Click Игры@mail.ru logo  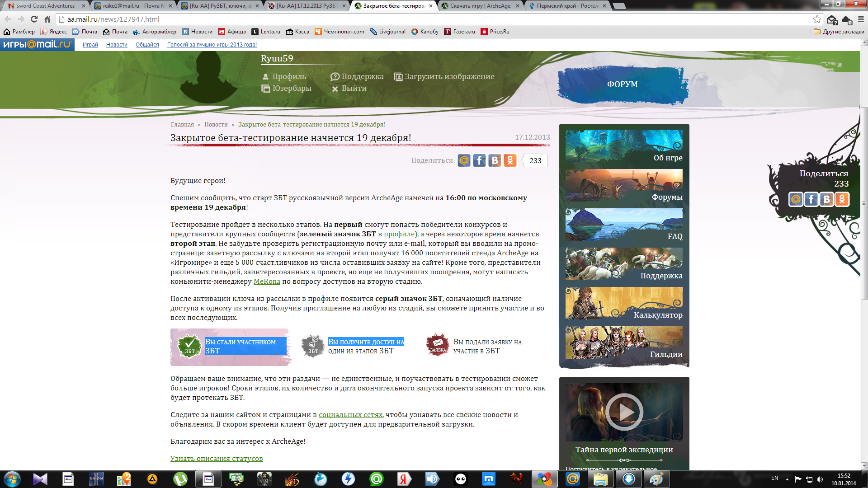click(37, 45)
